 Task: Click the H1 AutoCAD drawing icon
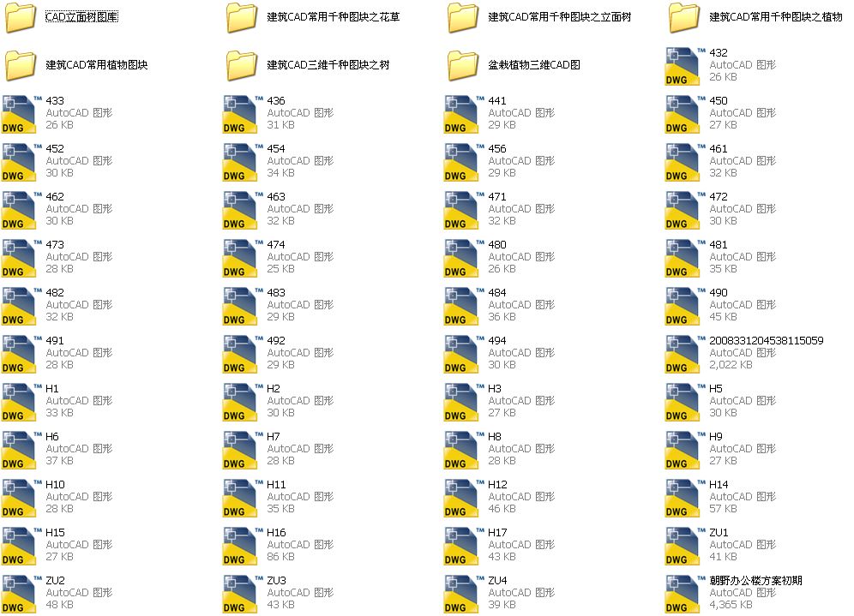point(21,403)
